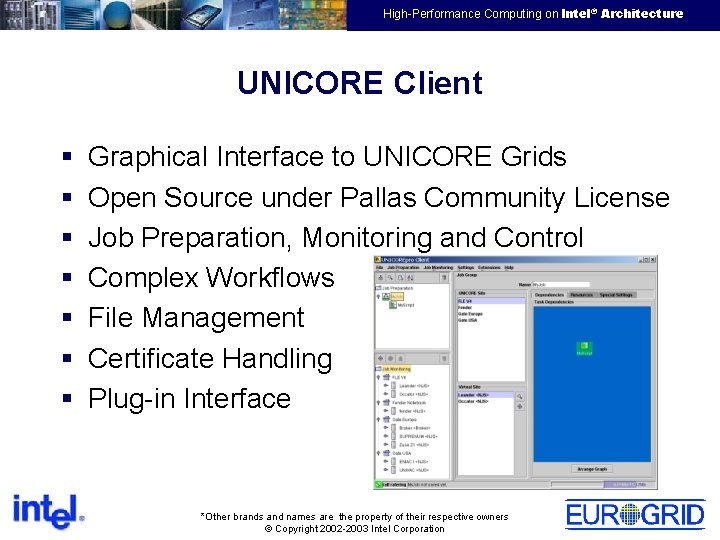This screenshot has height=540, width=720.
Task: Click the magnifier button beside Virtual Site list
Action: coord(520,397)
